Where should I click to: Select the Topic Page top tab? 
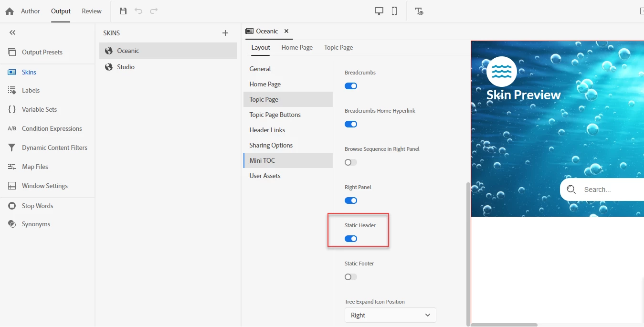pyautogui.click(x=338, y=47)
